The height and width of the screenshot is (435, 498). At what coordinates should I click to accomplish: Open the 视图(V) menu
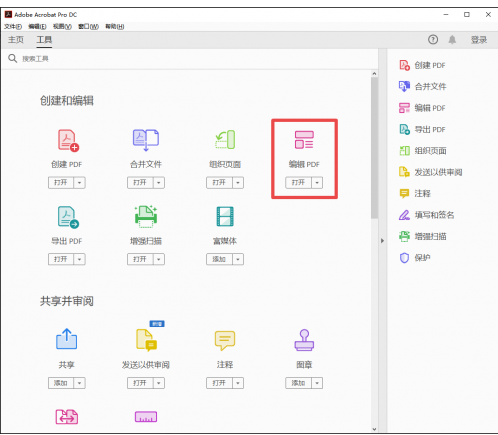62,26
